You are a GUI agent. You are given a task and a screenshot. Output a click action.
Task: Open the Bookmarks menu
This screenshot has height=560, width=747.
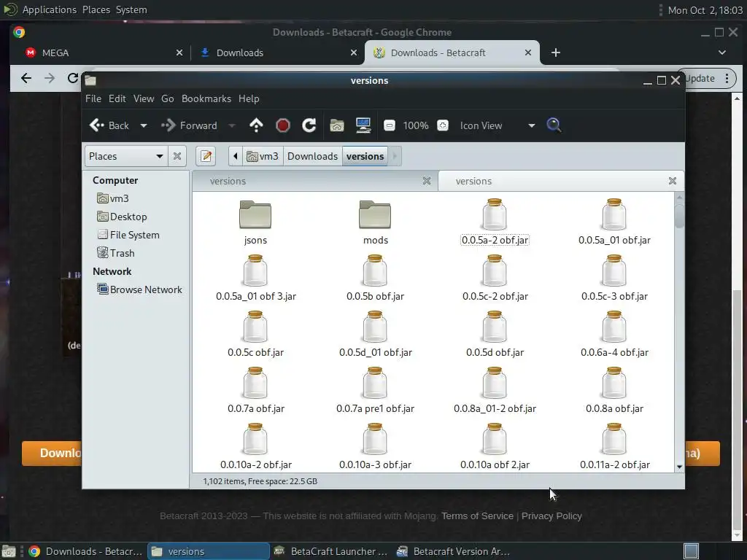tap(206, 98)
